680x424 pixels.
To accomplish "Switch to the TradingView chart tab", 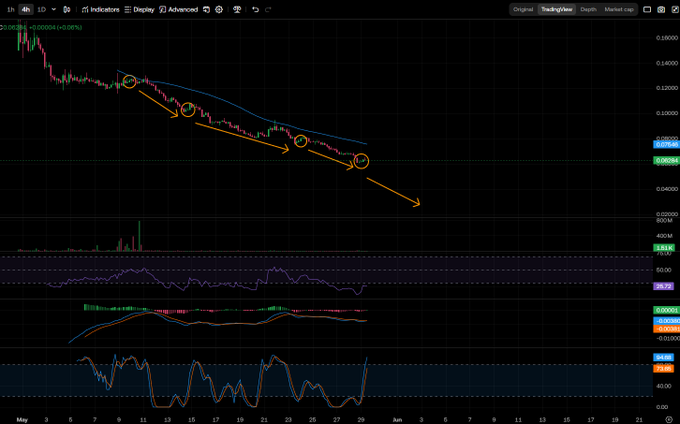I will [557, 10].
